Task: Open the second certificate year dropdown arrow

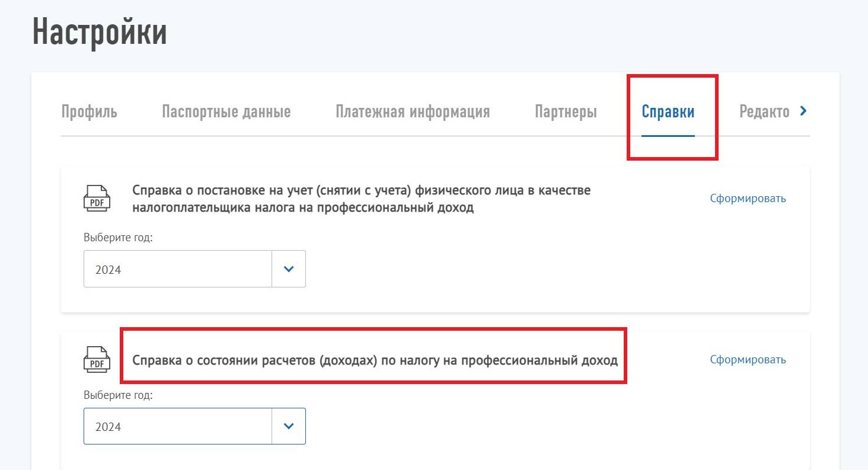Action: pyautogui.click(x=289, y=426)
